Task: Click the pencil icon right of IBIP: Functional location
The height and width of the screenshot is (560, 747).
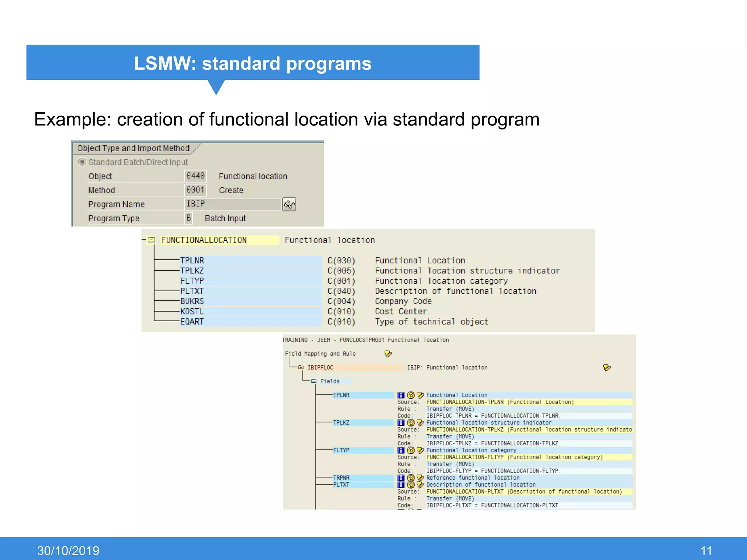Action: click(607, 367)
